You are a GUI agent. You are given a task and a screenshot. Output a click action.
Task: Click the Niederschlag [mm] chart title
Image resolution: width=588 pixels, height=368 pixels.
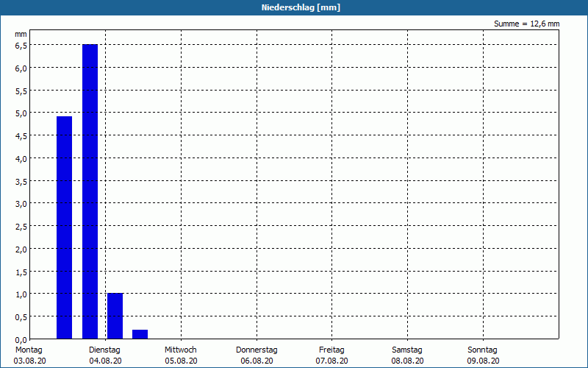301,7
